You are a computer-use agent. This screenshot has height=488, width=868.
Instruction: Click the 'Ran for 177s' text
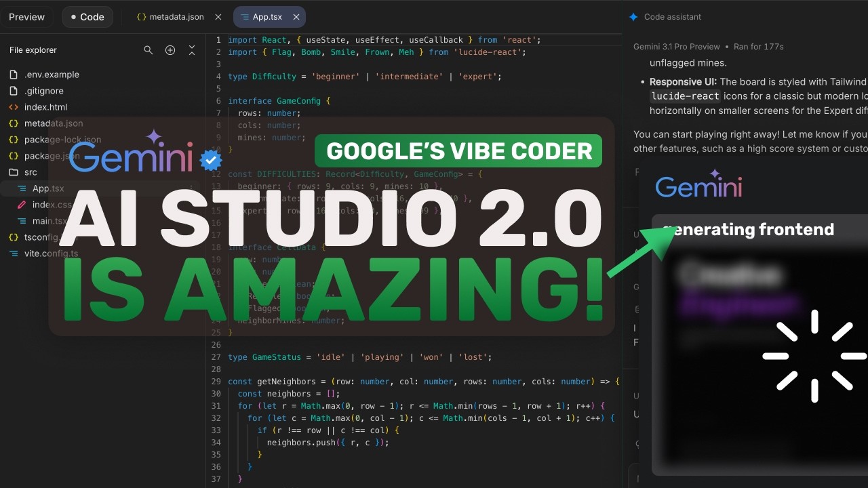click(x=759, y=47)
